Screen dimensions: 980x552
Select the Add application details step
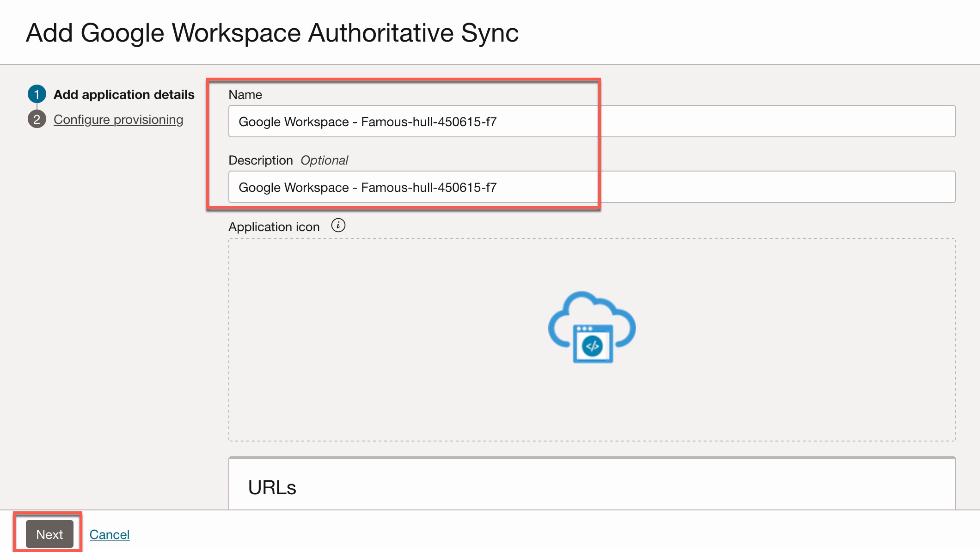[124, 94]
